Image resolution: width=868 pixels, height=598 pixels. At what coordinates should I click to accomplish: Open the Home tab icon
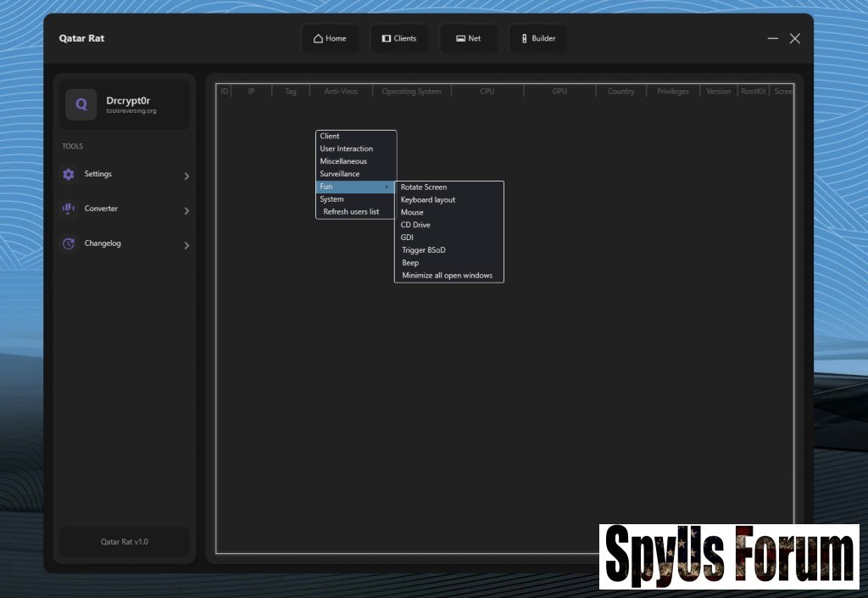tap(319, 38)
